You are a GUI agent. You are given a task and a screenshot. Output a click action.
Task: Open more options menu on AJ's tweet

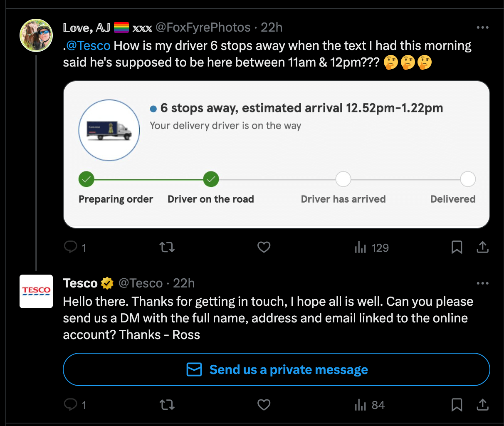pos(483,27)
